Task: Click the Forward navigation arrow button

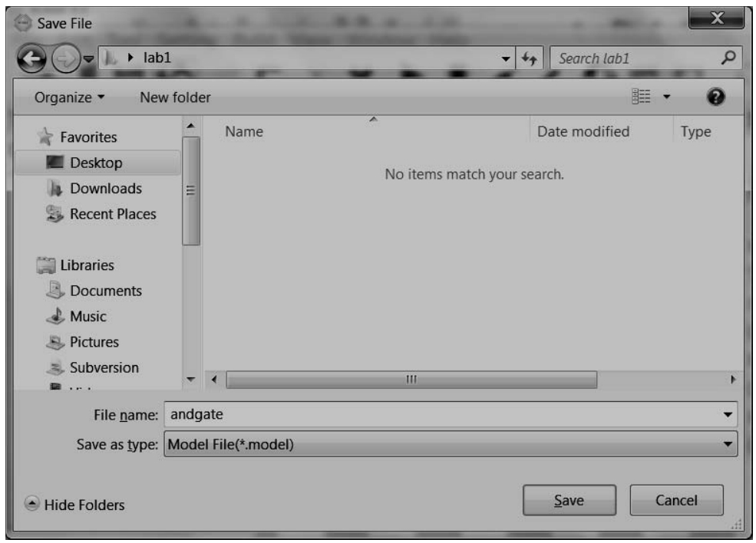Action: tap(65, 59)
